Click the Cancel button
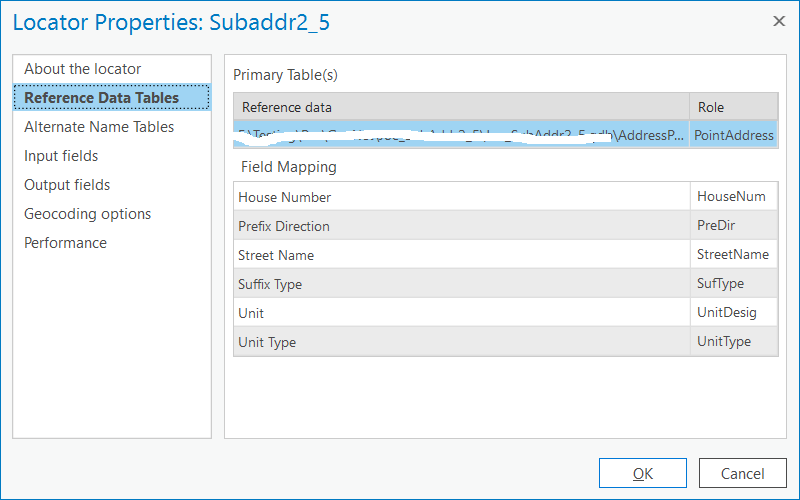 pyautogui.click(x=743, y=474)
